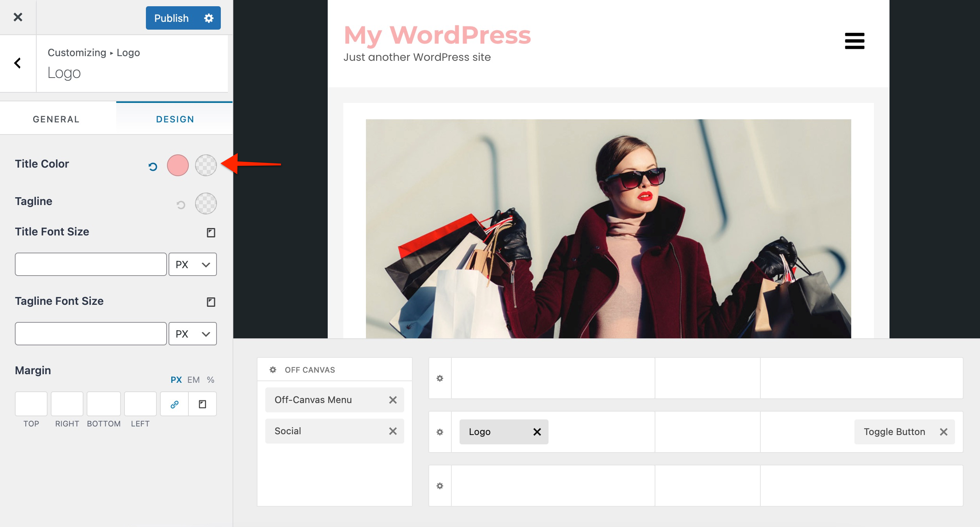Viewport: 980px width, 527px height.
Task: Toggle the Tagline Font Size responsive device icon
Action: pos(211,302)
